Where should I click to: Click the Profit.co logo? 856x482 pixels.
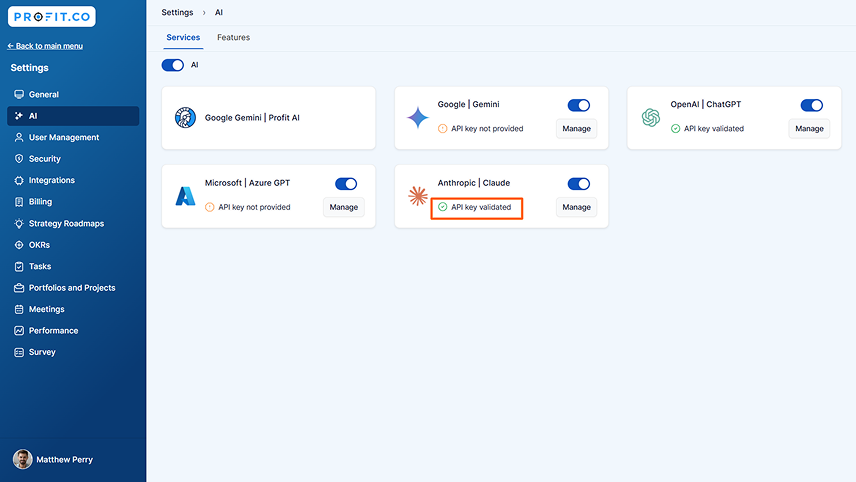pos(52,17)
